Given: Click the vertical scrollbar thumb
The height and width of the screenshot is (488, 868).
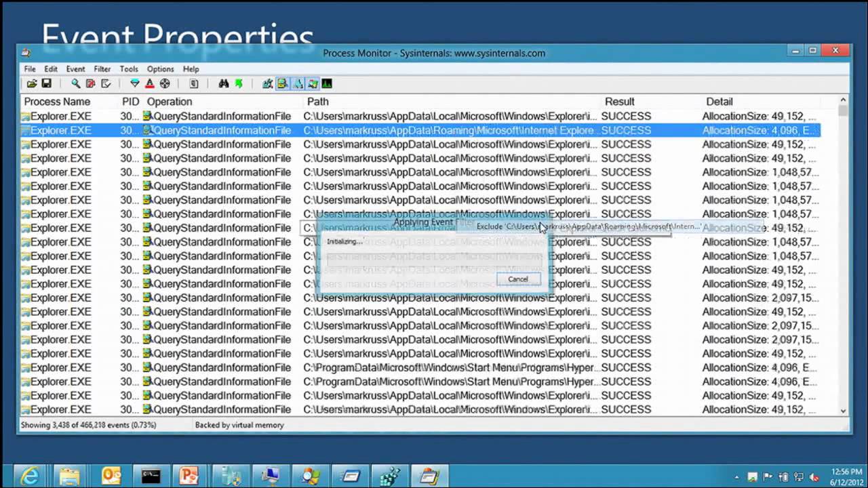Looking at the screenshot, I should pyautogui.click(x=844, y=110).
